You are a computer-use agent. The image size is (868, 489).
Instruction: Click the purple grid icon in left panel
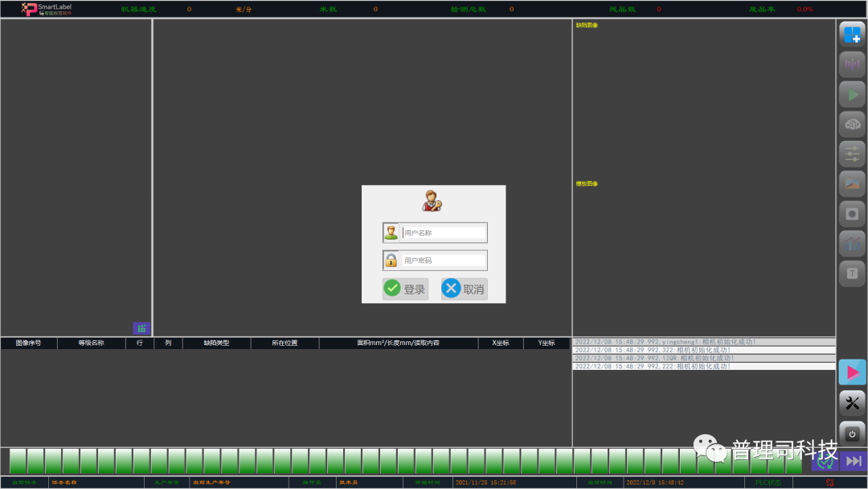click(141, 328)
